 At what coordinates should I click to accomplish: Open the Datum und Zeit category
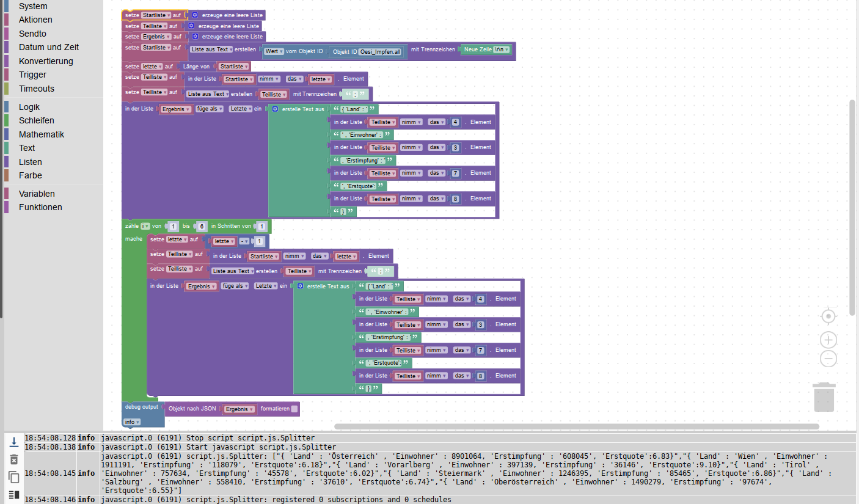(x=49, y=47)
